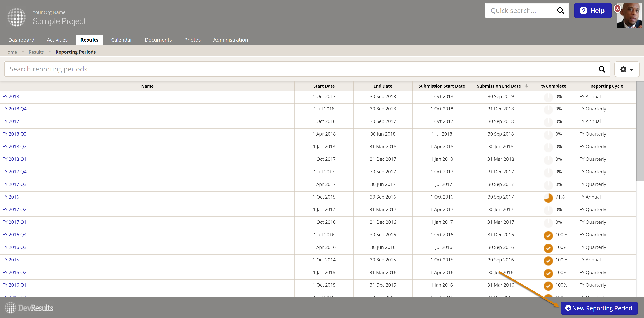Viewport: 644px width, 318px height.
Task: Click the reporting periods search magnifier icon
Action: click(x=602, y=69)
